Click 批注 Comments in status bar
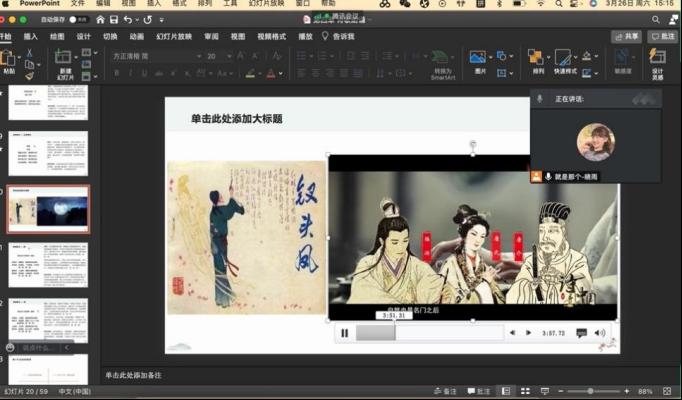 (479, 391)
